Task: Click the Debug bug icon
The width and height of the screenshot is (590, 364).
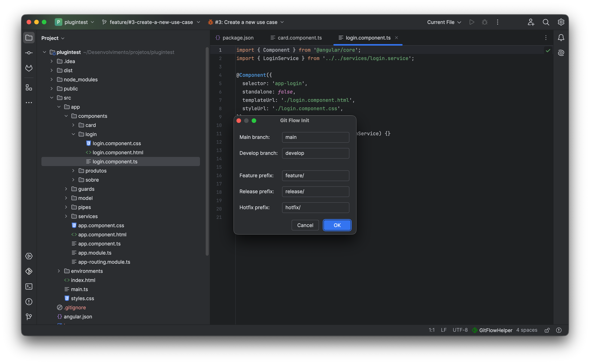Action: [x=485, y=22]
